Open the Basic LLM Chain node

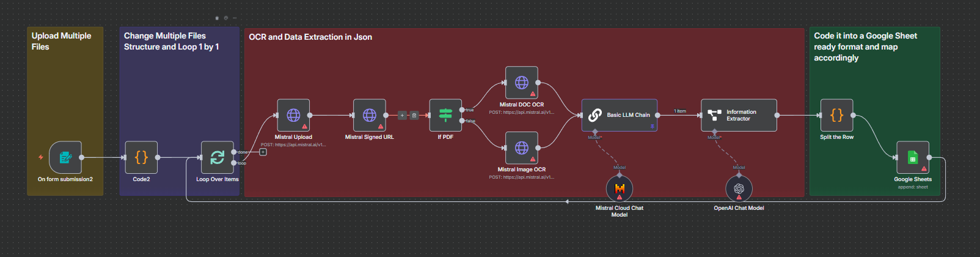click(x=620, y=115)
